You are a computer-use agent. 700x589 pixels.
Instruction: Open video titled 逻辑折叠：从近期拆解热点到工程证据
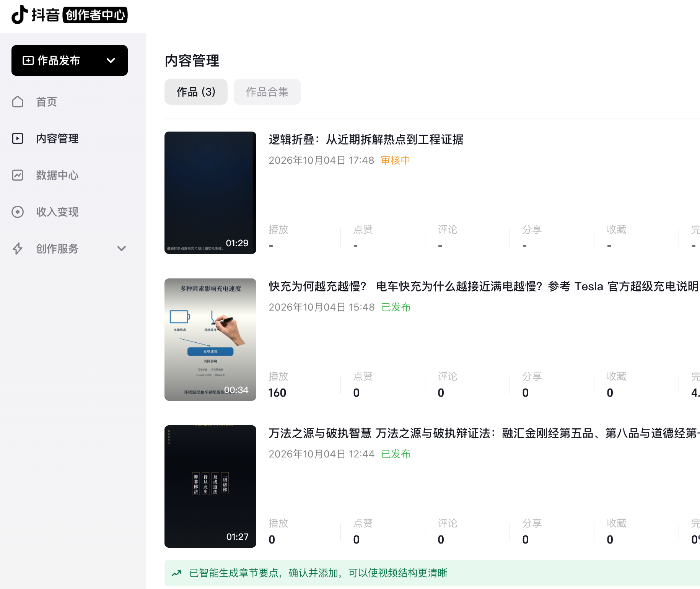click(366, 140)
